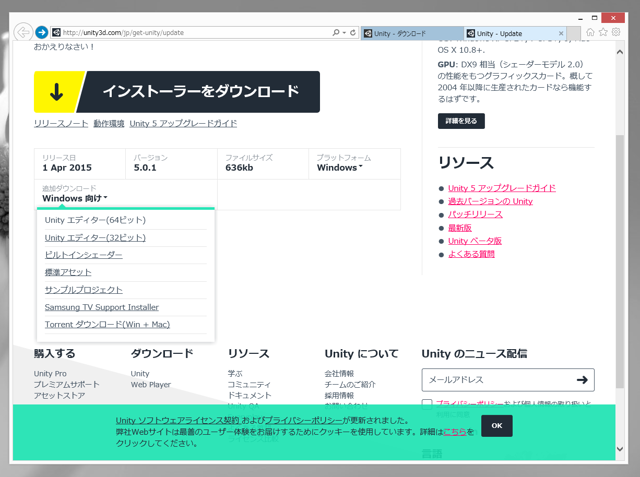Open Unity ソフトウェアライセンス契約 link in banner
This screenshot has height=477, width=640.
tap(178, 421)
